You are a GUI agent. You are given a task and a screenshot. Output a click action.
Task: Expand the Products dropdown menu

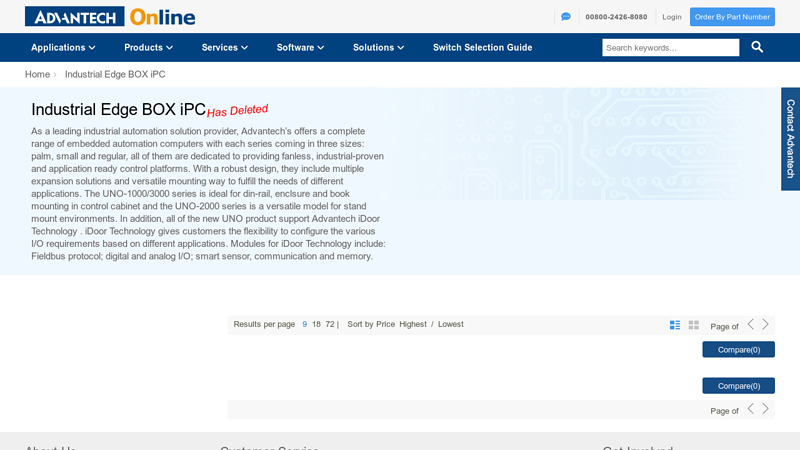(148, 47)
